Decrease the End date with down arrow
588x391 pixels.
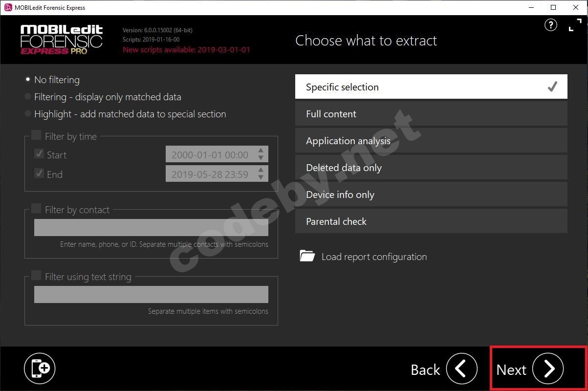point(261,177)
